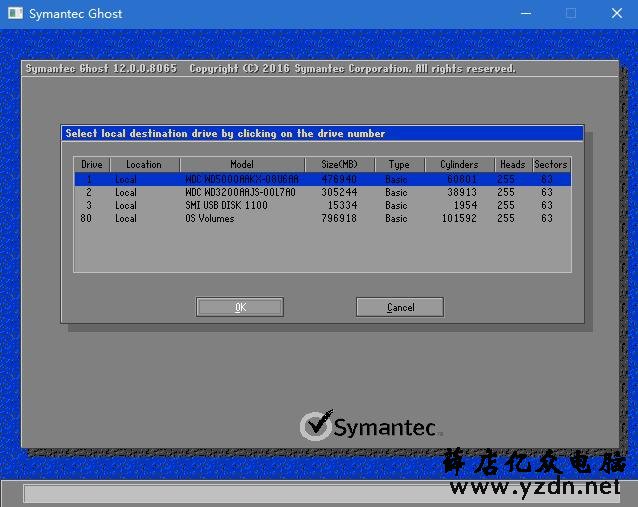This screenshot has width=638, height=507.
Task: Click the Cylinders column header
Action: 459,164
